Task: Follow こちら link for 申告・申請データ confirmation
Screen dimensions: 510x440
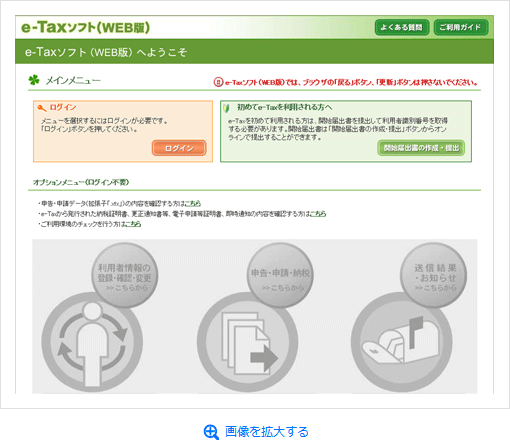Action: (193, 203)
